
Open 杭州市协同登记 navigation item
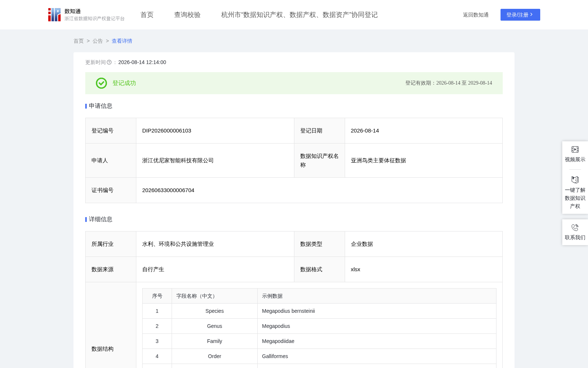300,15
